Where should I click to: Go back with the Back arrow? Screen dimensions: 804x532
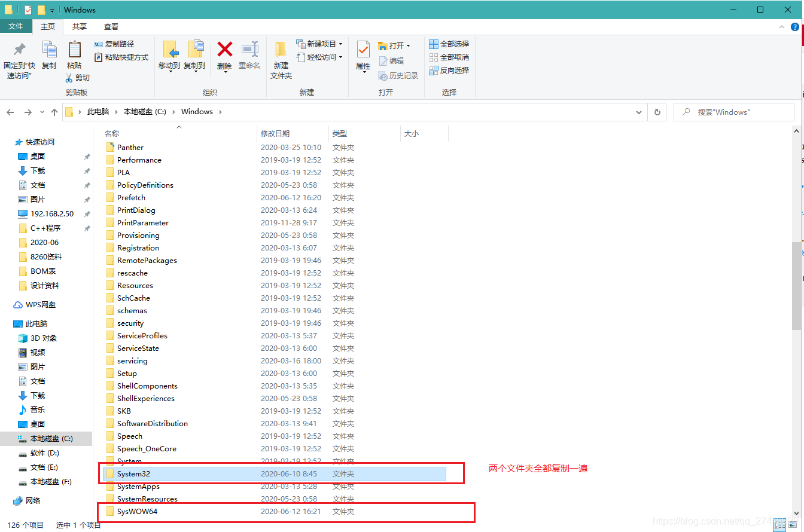pyautogui.click(x=10, y=112)
